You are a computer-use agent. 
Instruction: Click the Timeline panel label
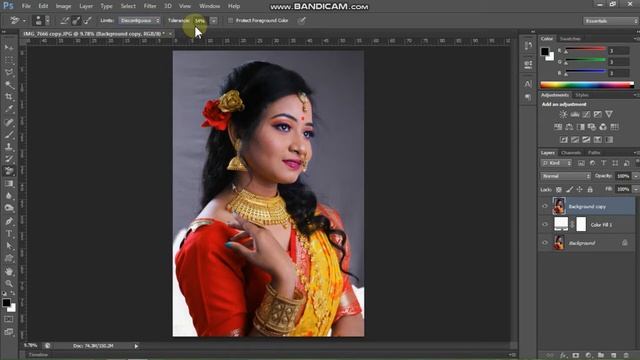38,355
